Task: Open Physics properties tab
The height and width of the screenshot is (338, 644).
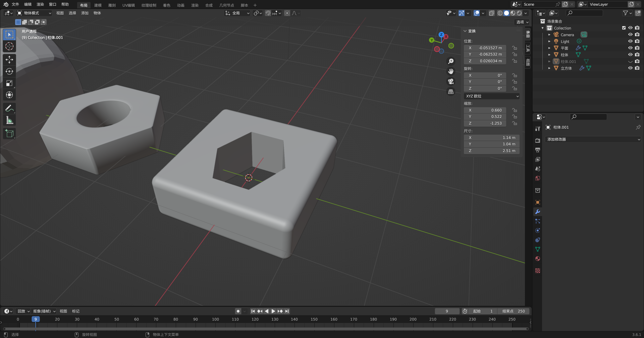Action: pyautogui.click(x=538, y=230)
